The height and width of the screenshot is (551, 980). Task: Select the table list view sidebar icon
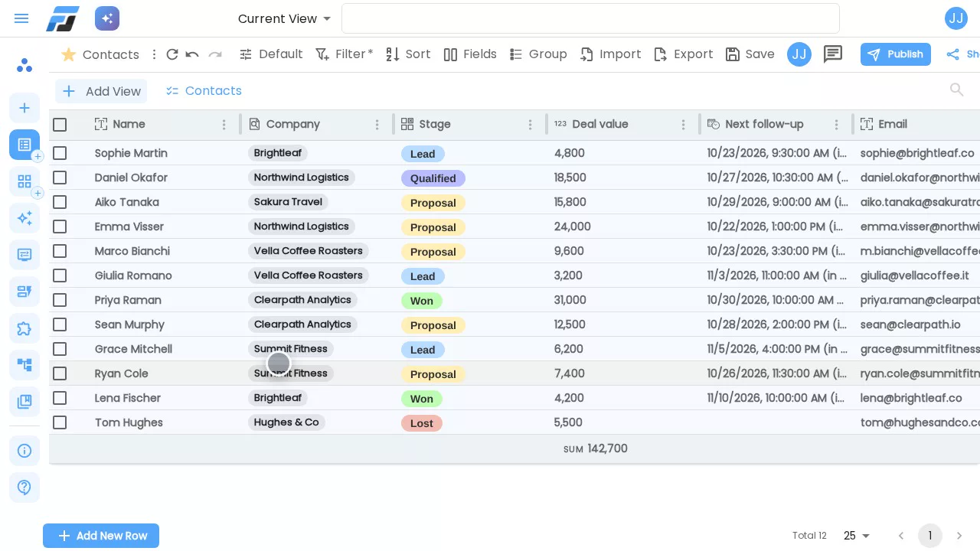point(24,145)
